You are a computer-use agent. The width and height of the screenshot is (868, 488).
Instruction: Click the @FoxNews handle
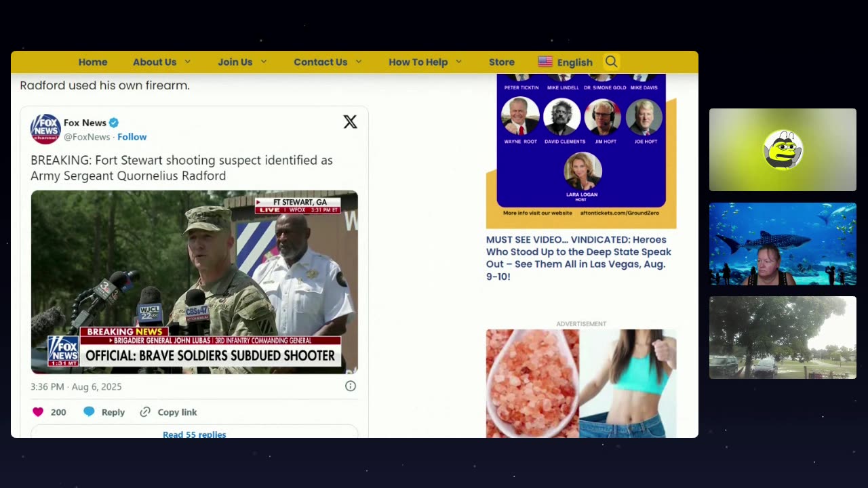(x=87, y=137)
